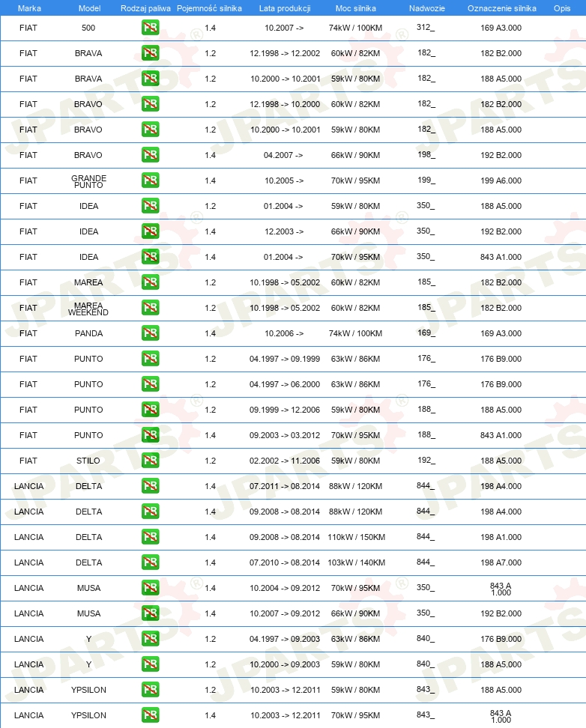Select the model cell '500'
Image resolution: width=586 pixels, height=728 pixels.
pos(88,28)
